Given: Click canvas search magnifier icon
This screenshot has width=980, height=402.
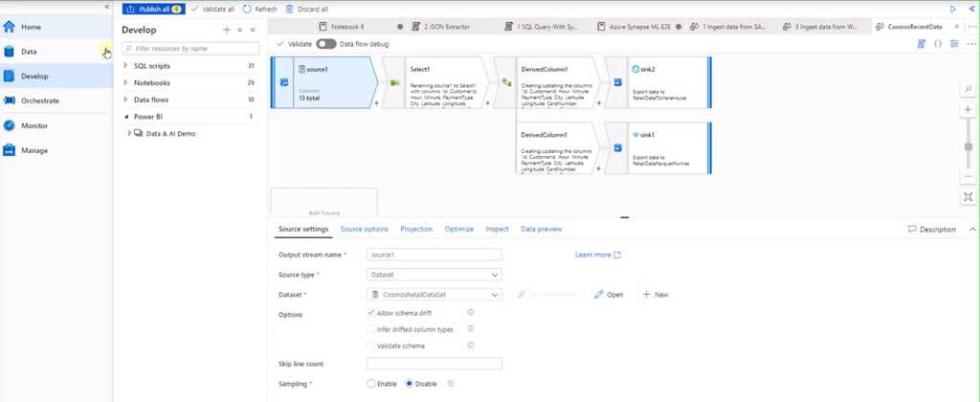Looking at the screenshot, I should [968, 89].
